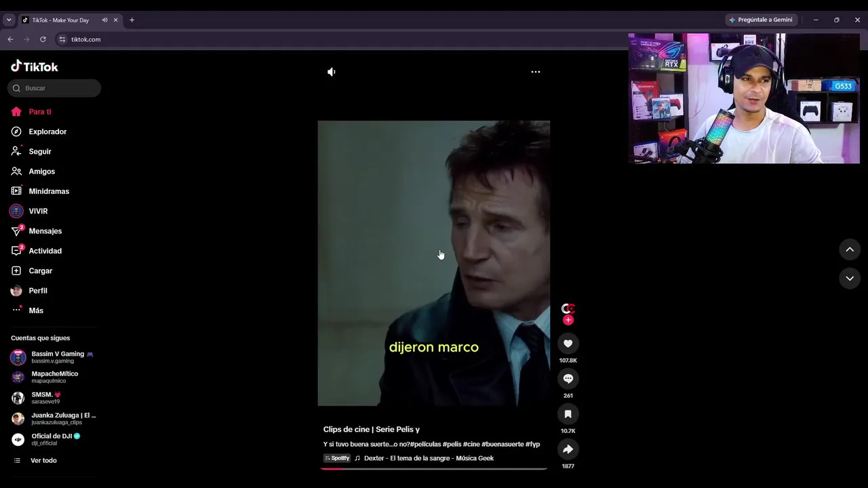Open the Actividad notifications
Image resolution: width=868 pixels, height=488 pixels.
(37, 251)
